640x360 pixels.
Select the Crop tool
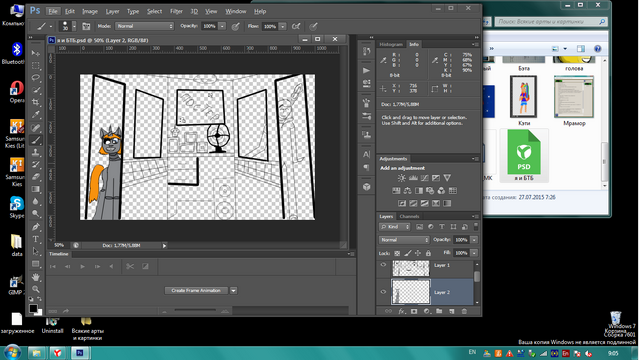[36, 102]
